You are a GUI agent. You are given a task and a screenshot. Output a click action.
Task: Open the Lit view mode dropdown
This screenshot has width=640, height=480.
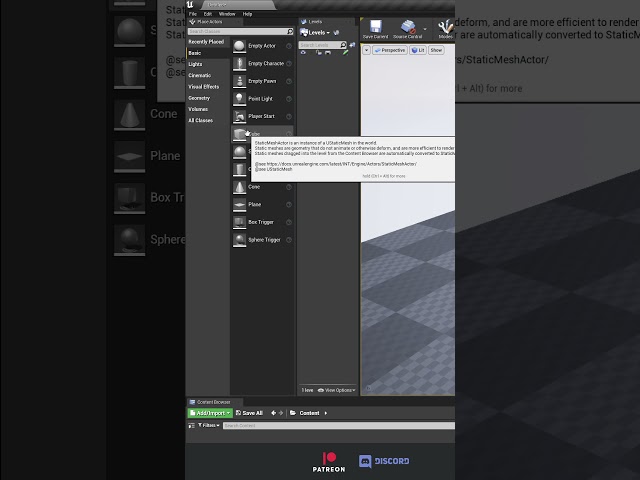418,50
